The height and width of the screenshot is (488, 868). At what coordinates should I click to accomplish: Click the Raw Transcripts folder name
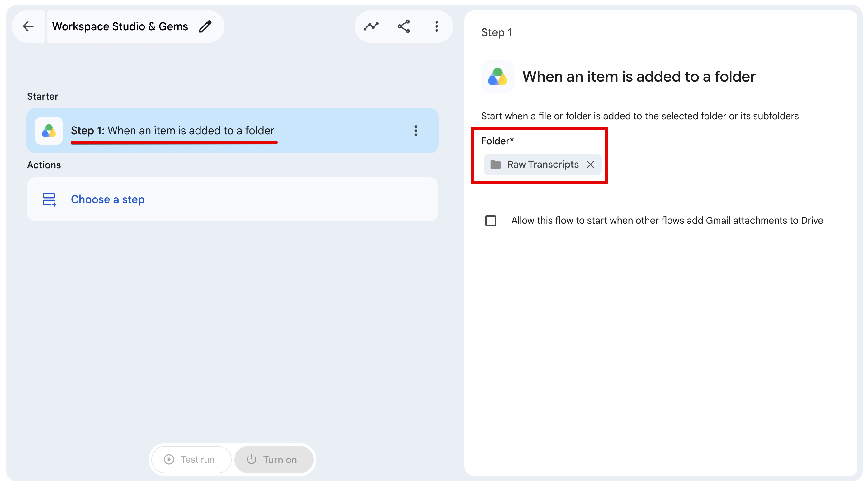543,164
